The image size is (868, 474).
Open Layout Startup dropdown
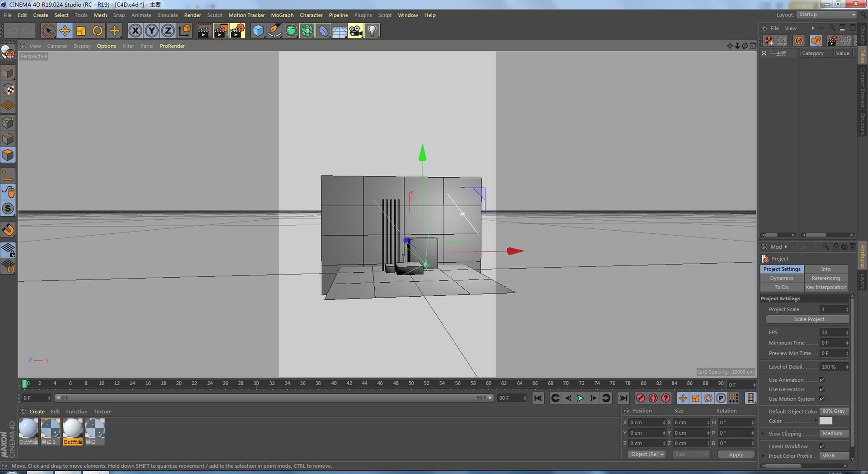coord(827,14)
